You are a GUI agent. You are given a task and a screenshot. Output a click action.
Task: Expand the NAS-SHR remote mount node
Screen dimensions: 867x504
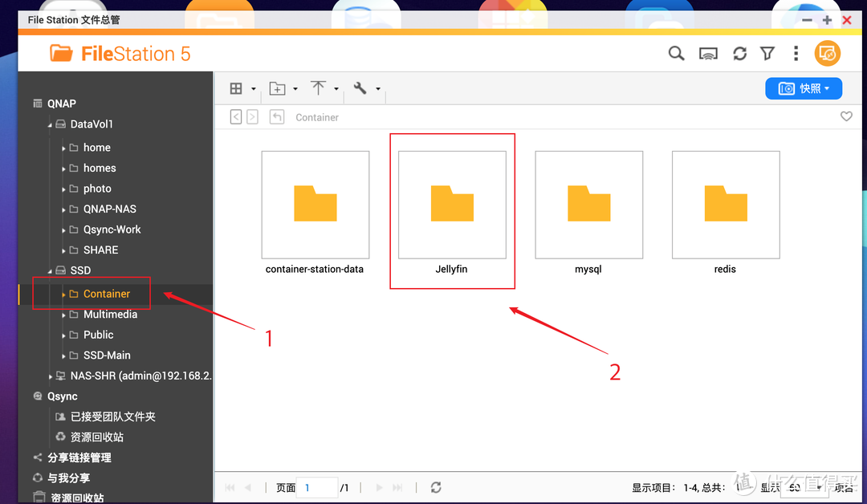(51, 376)
